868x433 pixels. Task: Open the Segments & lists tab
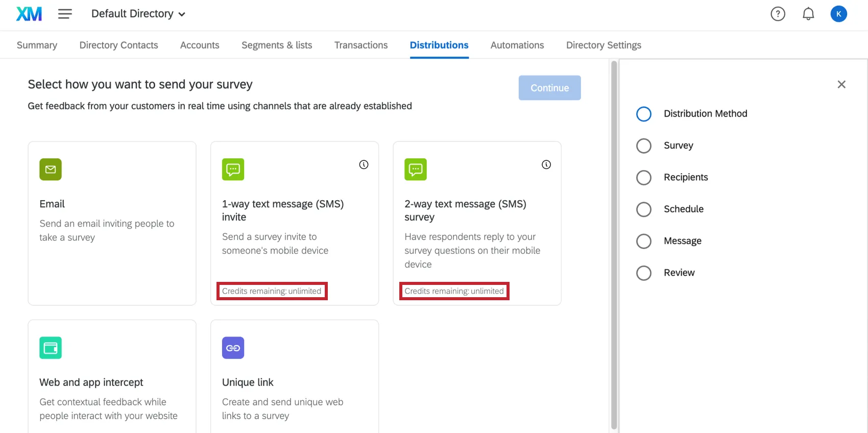click(x=277, y=45)
